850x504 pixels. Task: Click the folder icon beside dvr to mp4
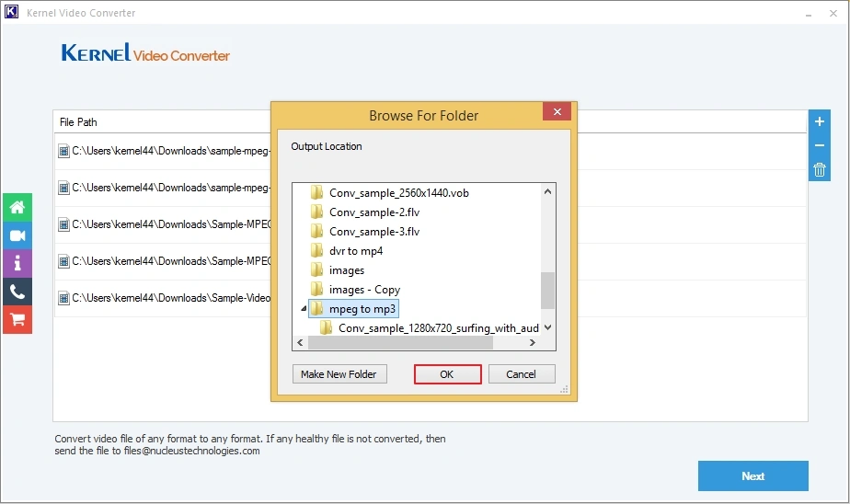pos(317,251)
